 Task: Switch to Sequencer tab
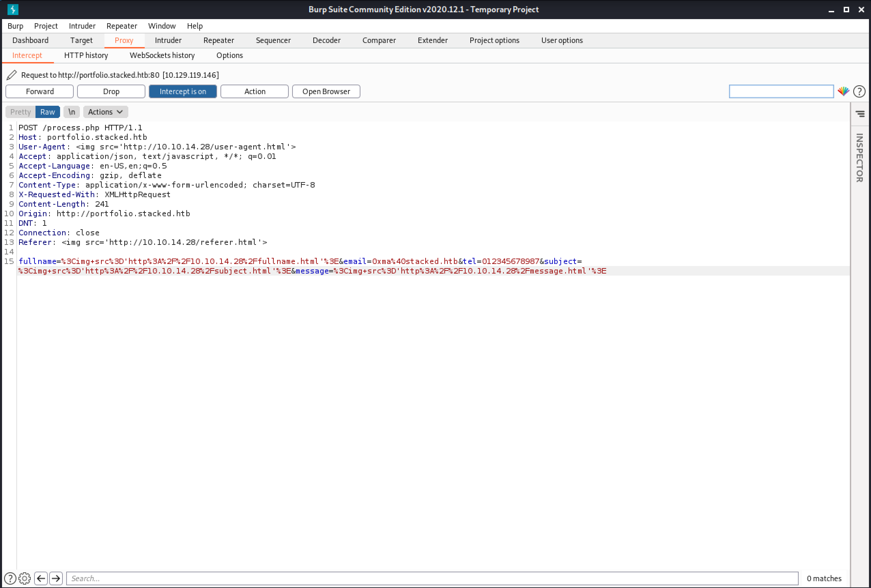coord(273,41)
